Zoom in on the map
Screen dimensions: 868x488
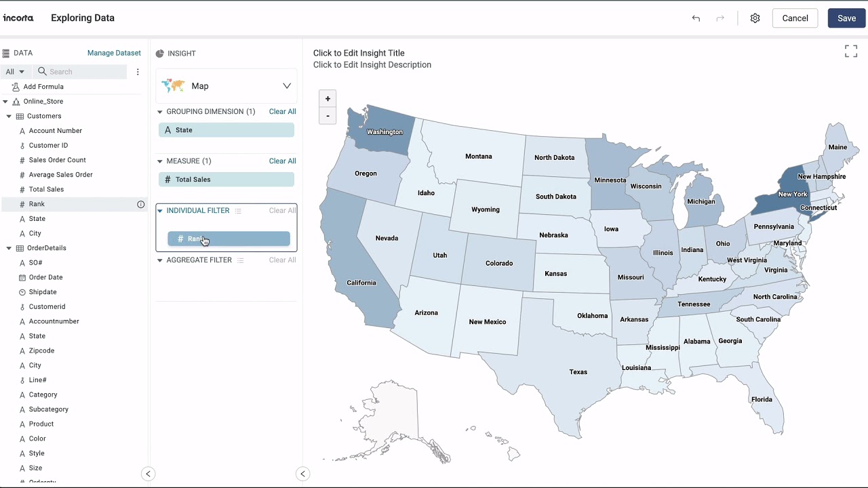coord(328,99)
